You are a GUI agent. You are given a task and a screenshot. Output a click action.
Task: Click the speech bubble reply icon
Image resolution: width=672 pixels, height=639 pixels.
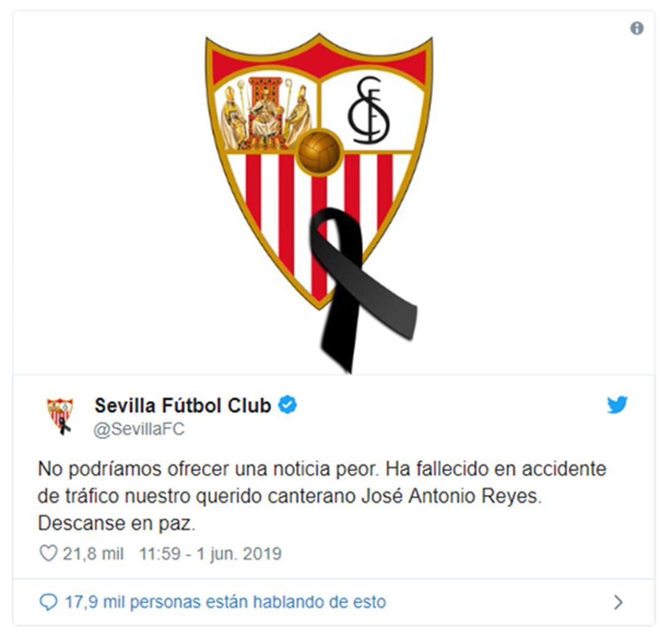48,602
